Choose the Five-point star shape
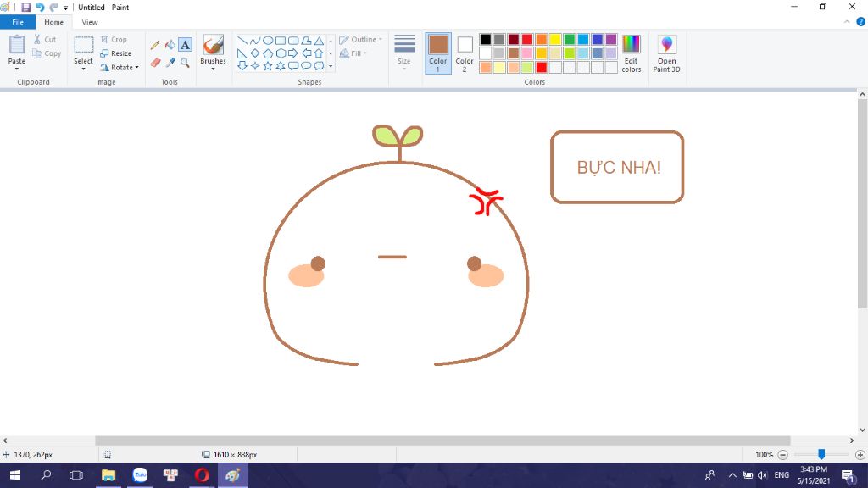 [x=268, y=66]
